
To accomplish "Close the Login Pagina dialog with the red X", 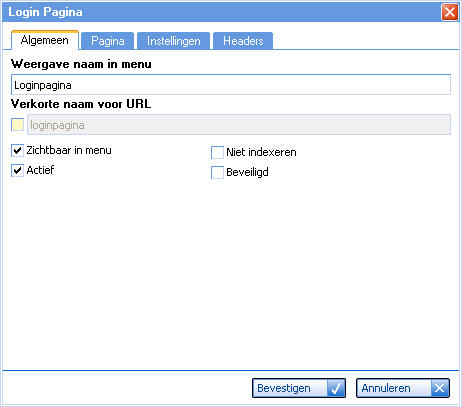I will [x=450, y=12].
